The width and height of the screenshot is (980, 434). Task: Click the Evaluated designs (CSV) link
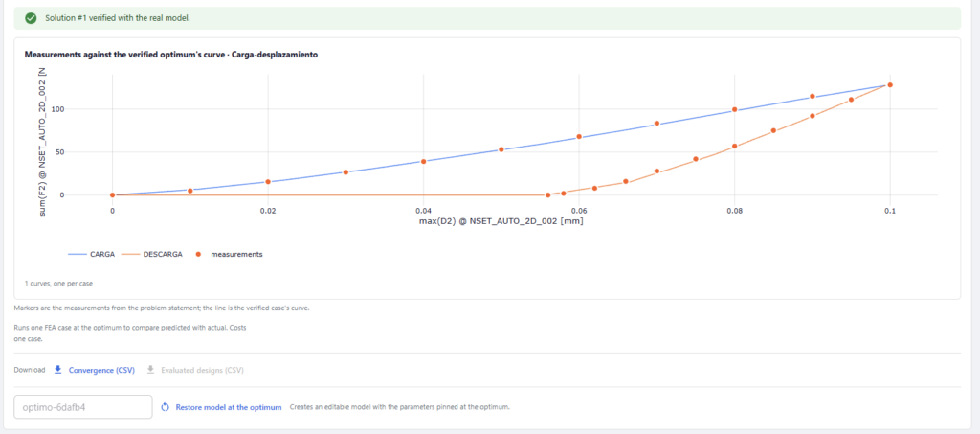(202, 370)
